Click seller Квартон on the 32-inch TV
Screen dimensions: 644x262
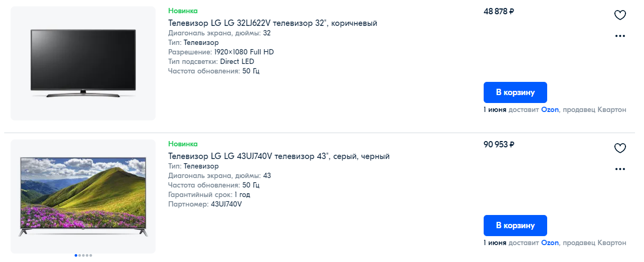tap(610, 110)
